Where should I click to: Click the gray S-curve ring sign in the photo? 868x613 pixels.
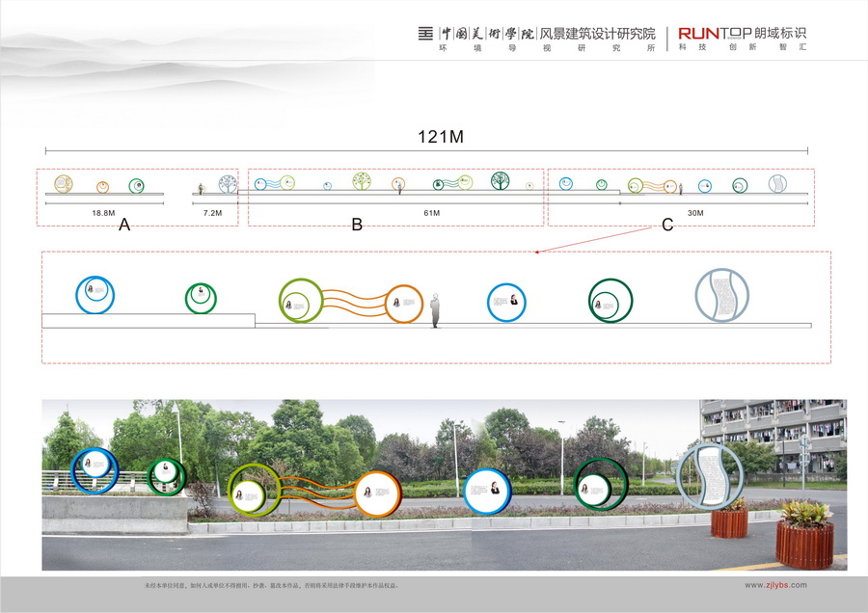coord(711,476)
